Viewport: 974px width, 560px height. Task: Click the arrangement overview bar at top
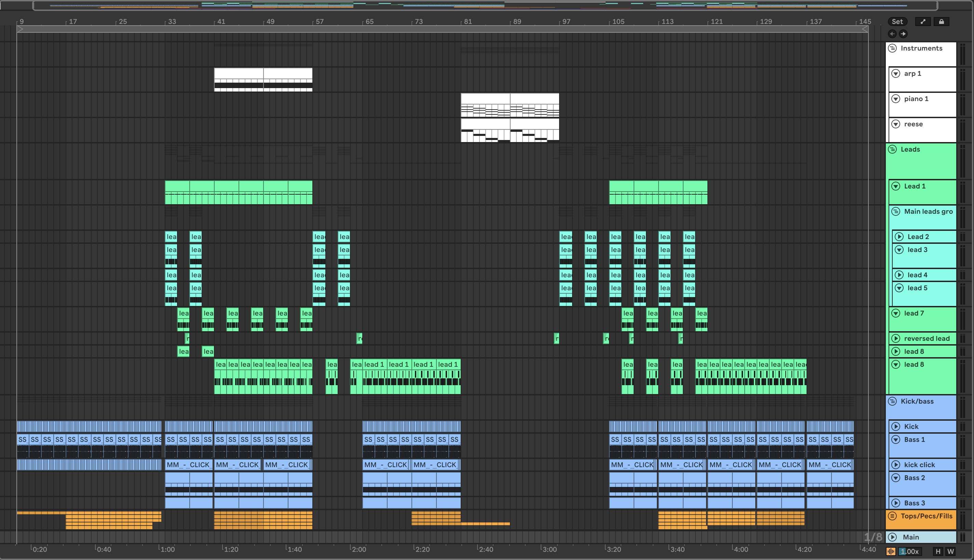point(485,5)
